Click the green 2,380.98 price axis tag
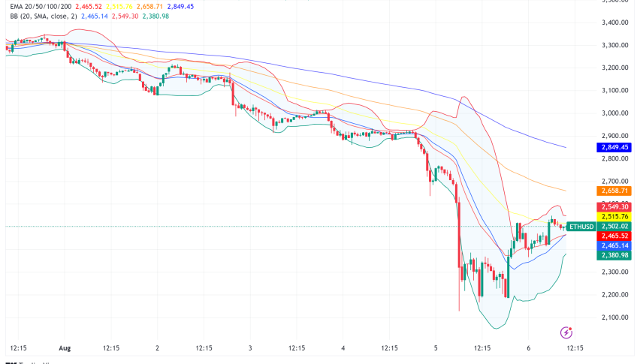This screenshot has height=364, width=640. click(615, 255)
